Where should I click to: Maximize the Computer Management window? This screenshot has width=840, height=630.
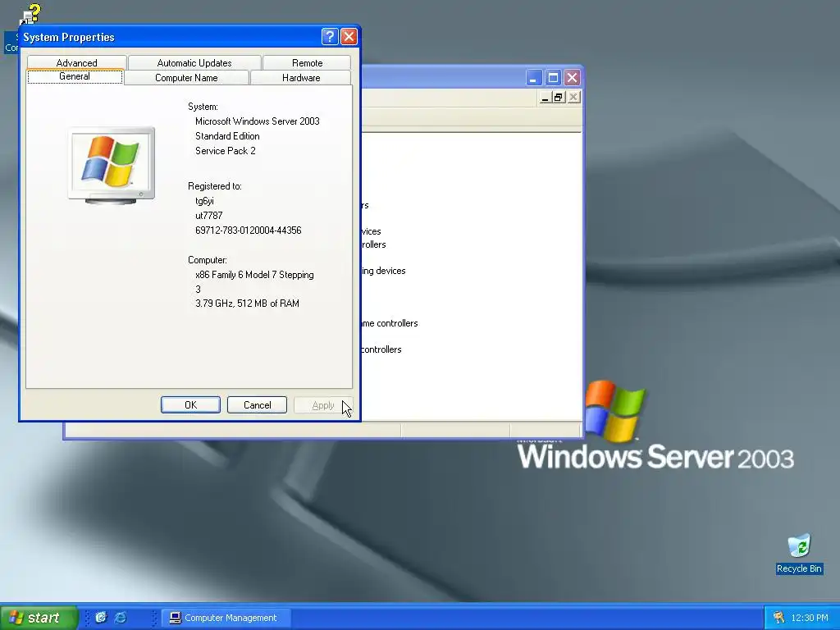[x=553, y=78]
